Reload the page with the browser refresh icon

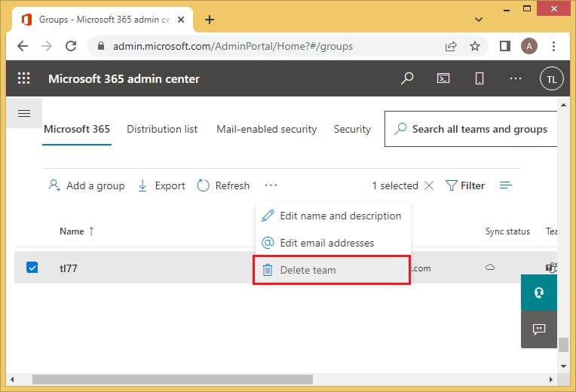(71, 46)
